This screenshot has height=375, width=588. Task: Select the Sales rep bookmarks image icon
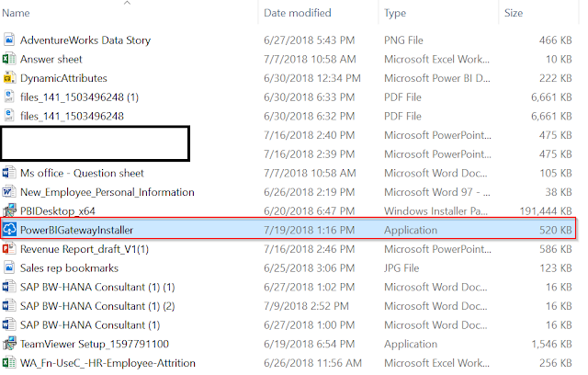tap(9, 267)
